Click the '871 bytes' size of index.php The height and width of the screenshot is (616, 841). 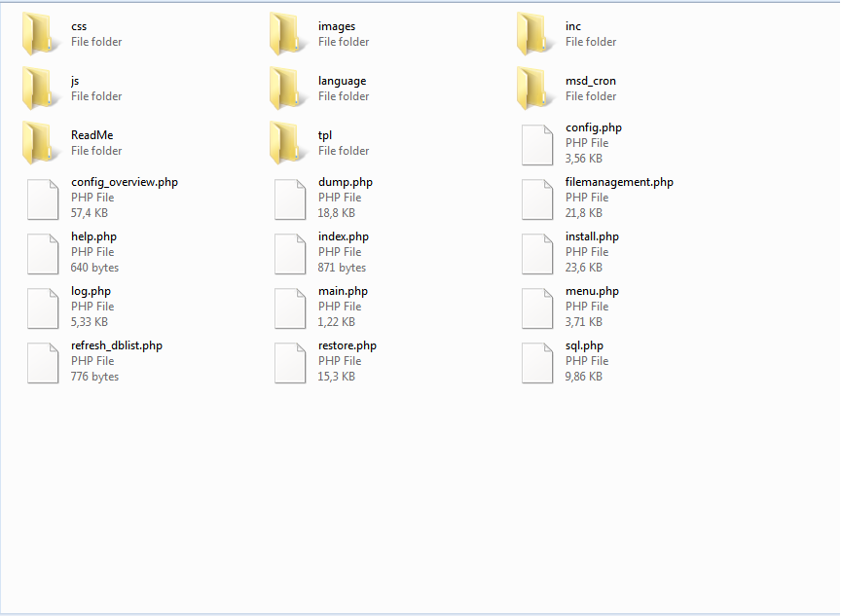pyautogui.click(x=342, y=268)
